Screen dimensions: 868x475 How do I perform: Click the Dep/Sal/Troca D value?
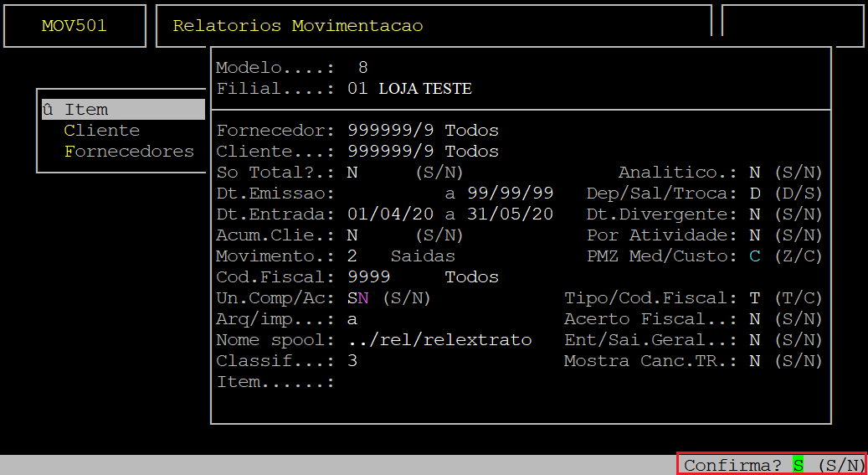coord(754,194)
